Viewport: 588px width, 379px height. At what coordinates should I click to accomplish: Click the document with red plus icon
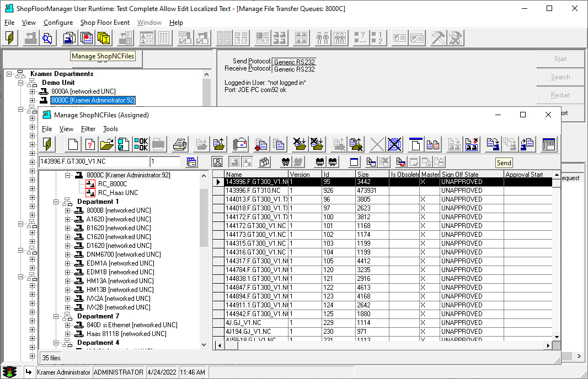pos(261,144)
